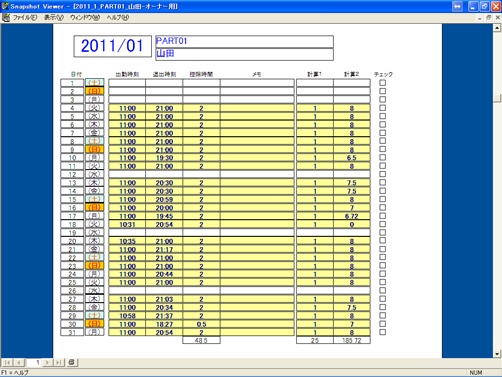Image resolution: width=502 pixels, height=377 pixels.
Task: Tick the チェック box for day 9
Action: coord(382,149)
